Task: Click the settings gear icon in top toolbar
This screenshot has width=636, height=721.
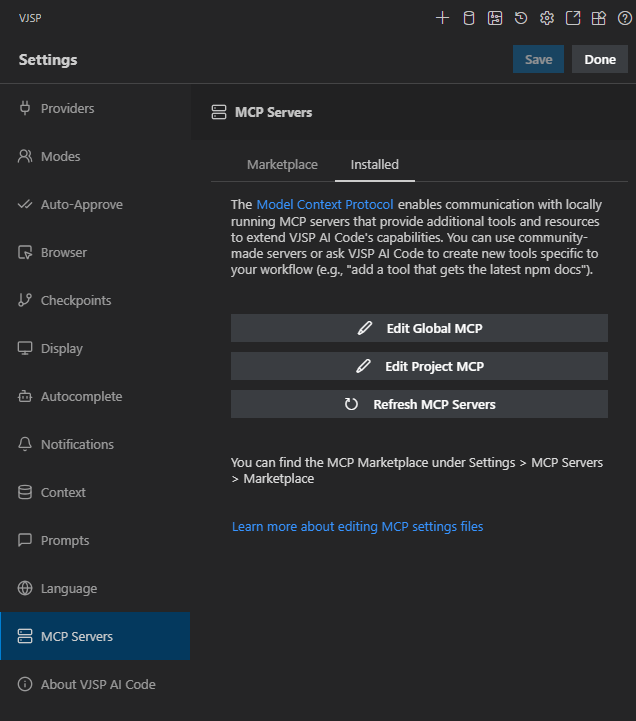Action: click(547, 18)
